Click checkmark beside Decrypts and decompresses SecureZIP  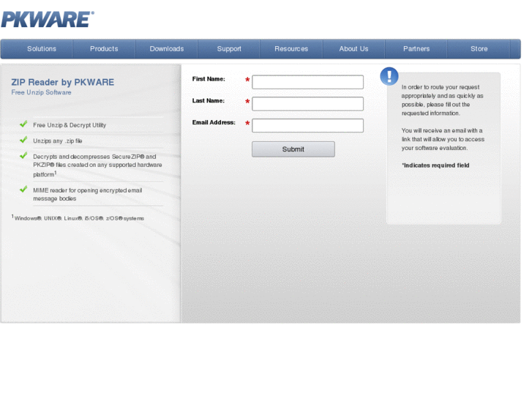[23, 155]
